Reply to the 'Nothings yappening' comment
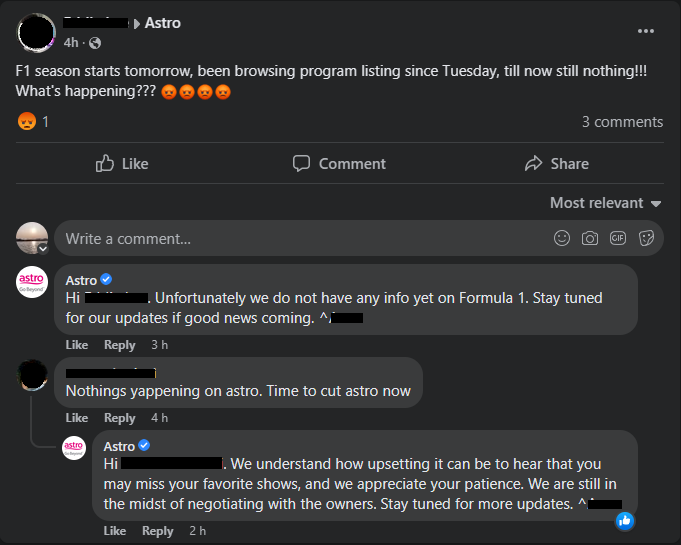The height and width of the screenshot is (545, 681). coord(120,418)
